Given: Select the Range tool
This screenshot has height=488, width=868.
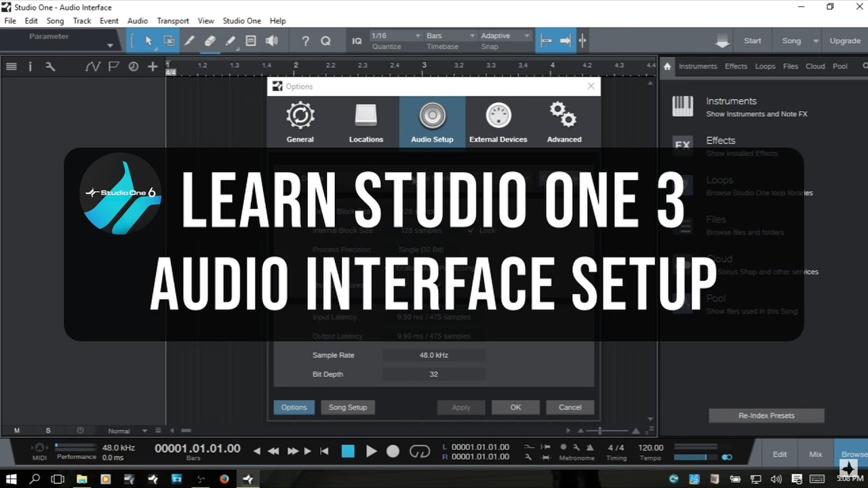Looking at the screenshot, I should coord(169,41).
